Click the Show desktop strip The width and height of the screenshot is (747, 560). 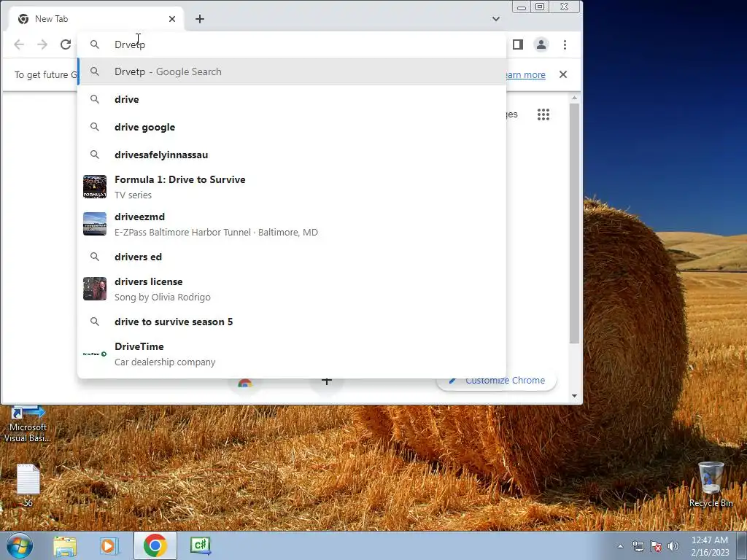coord(742,545)
